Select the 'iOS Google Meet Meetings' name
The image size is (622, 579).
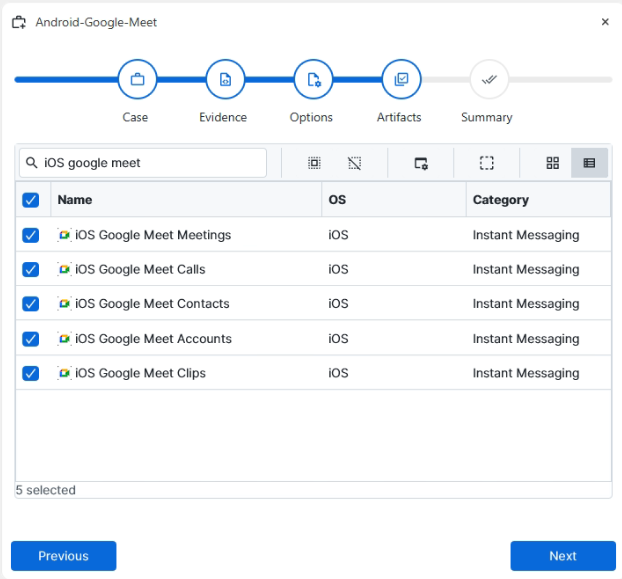tap(153, 235)
